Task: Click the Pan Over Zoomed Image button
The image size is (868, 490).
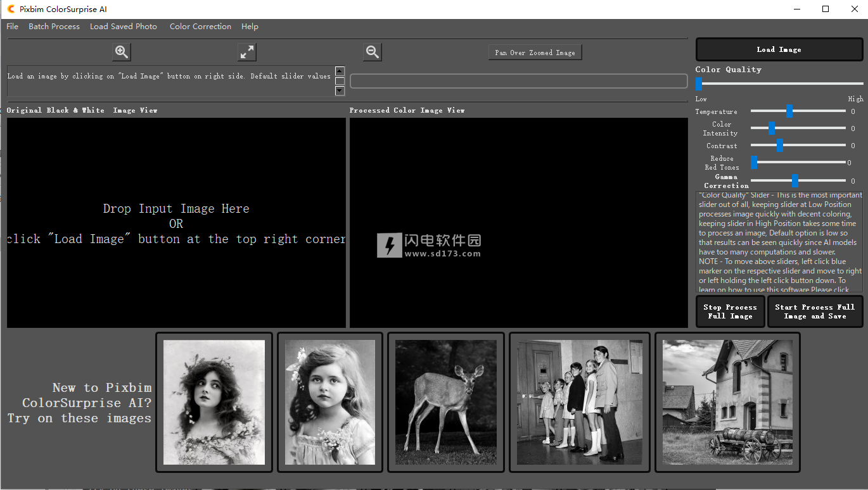Action: coord(535,53)
